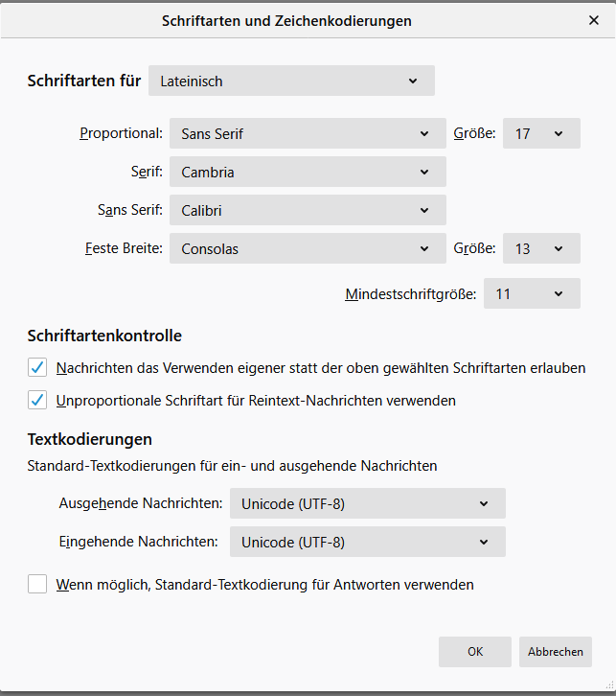This screenshot has width=616, height=696.
Task: Uncheck 'Nachrichten das Verwenden eigener' Schriftarten checkbox
Action: click(37, 367)
